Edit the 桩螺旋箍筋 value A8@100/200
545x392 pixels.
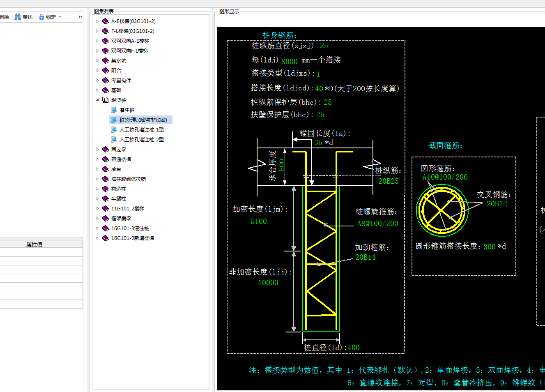tap(378, 224)
